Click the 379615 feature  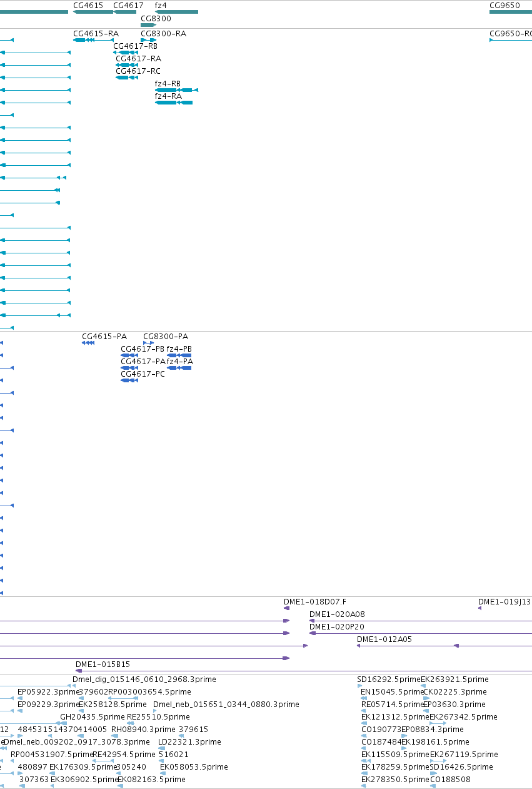(181, 736)
